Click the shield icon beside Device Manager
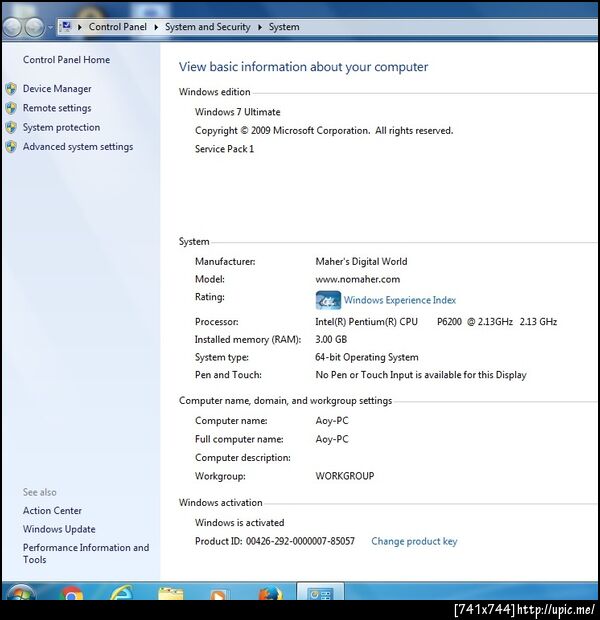Viewport: 600px width, 620px height. (11, 89)
